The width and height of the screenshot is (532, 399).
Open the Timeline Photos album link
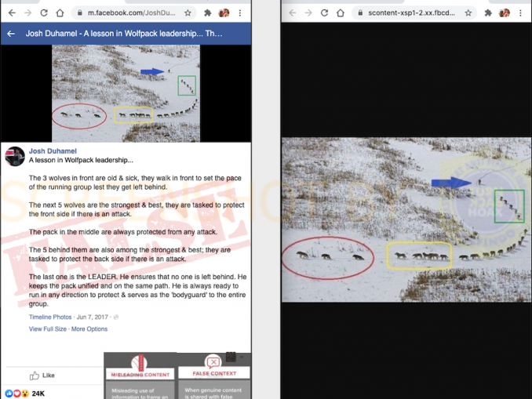pyautogui.click(x=50, y=317)
